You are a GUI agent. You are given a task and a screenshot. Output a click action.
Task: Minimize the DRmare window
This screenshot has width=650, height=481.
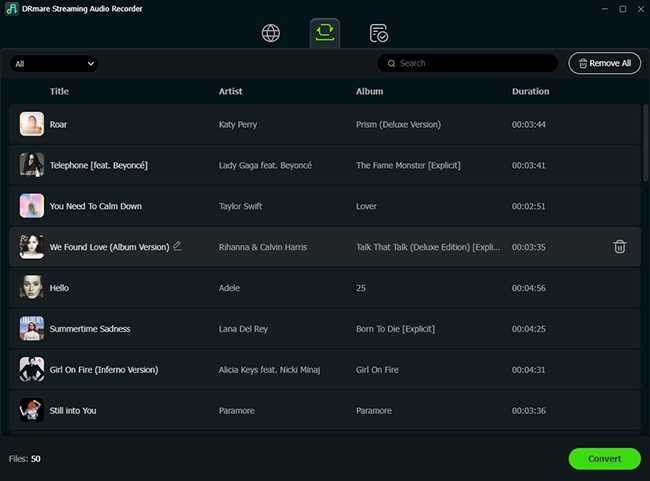click(605, 9)
